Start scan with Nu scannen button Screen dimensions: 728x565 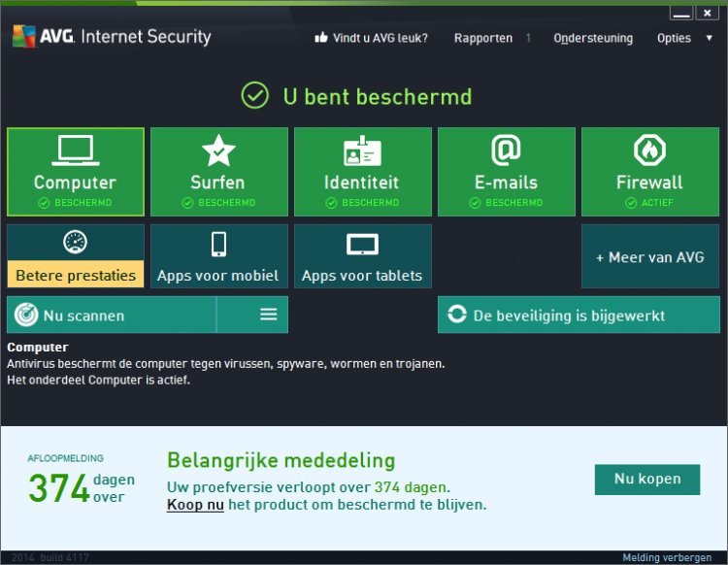tap(112, 315)
